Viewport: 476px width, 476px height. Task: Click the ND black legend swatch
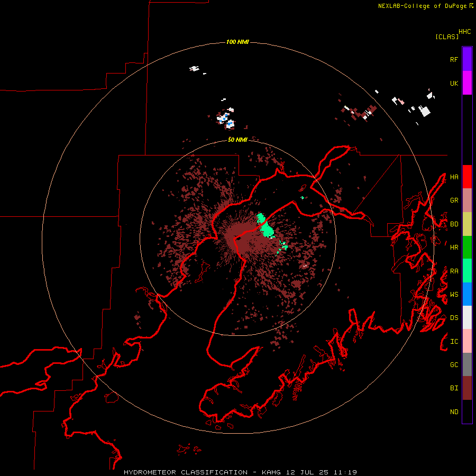tap(467, 411)
